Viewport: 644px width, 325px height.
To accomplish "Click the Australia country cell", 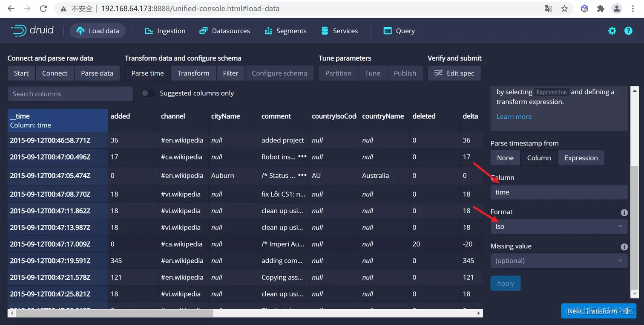I will pos(385,175).
